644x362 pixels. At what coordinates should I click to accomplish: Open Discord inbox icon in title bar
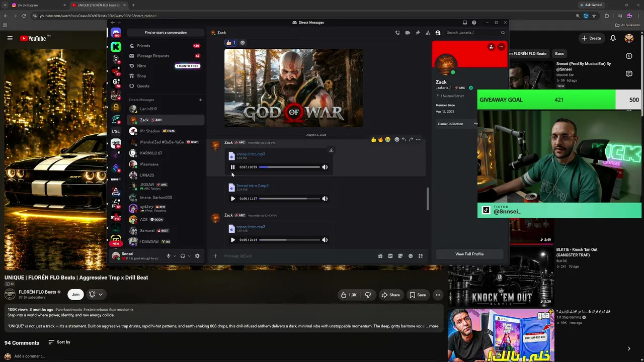[464, 23]
